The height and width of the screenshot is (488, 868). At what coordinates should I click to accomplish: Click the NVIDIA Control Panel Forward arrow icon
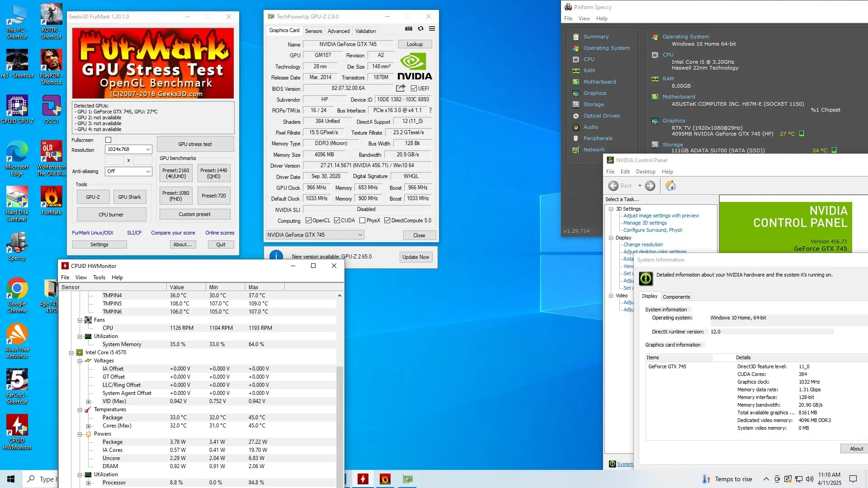coord(650,186)
